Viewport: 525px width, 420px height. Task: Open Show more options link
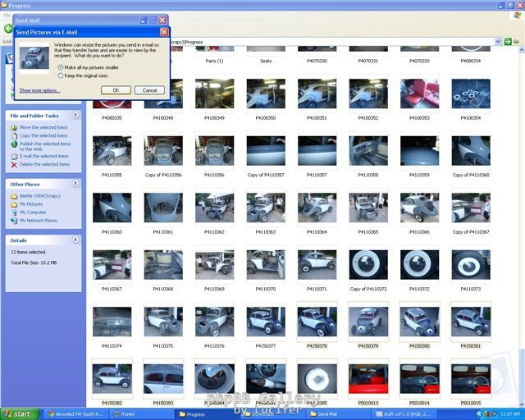(39, 90)
